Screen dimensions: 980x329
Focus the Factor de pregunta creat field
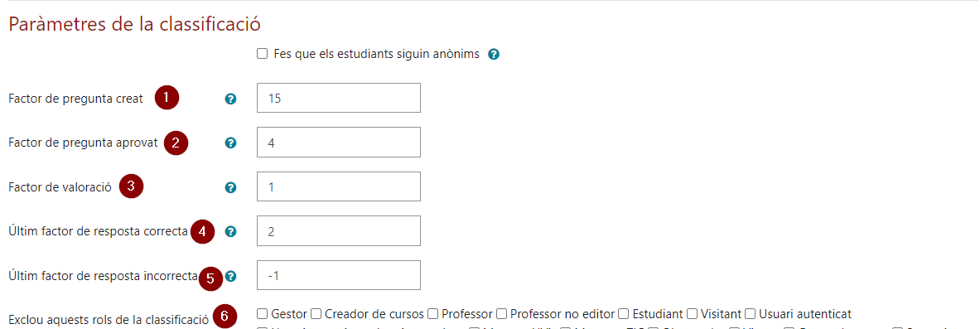click(x=339, y=98)
